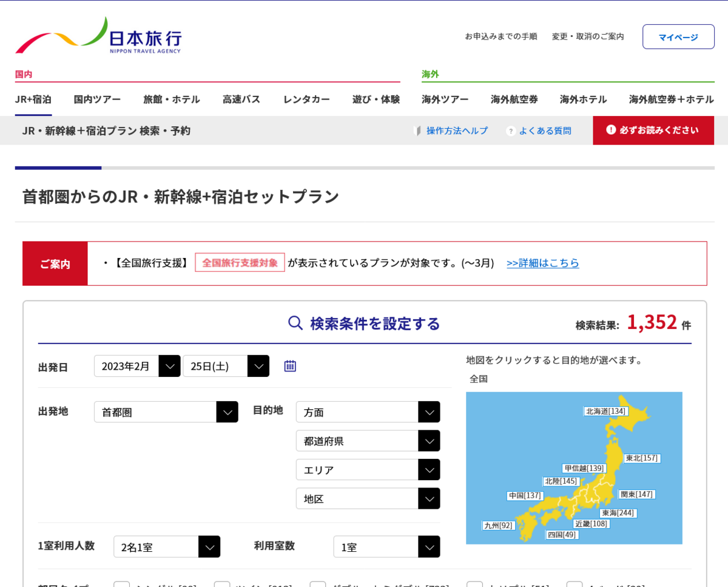Click the 全国旅行支援対象 badge
The width and height of the screenshot is (728, 587).
[x=240, y=262]
